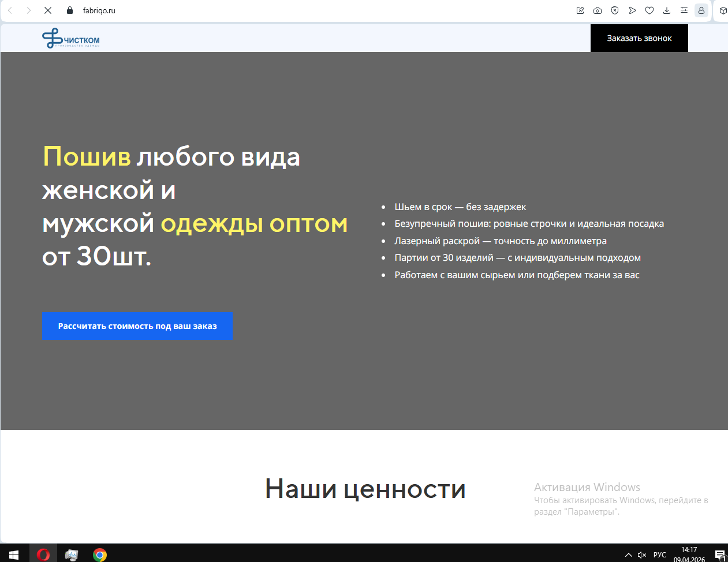Open the Windows Start menu
Image resolution: width=728 pixels, height=562 pixels.
point(14,555)
